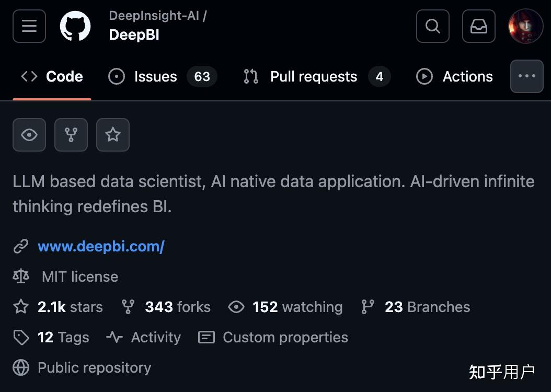Show the 2.1k stargazers list

coord(70,307)
